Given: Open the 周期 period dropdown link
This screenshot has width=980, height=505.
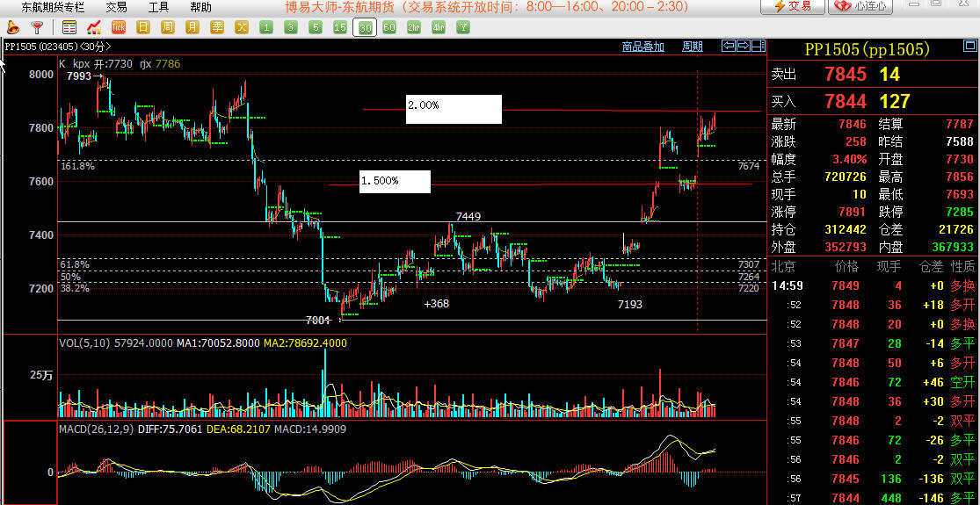Looking at the screenshot, I should point(693,47).
